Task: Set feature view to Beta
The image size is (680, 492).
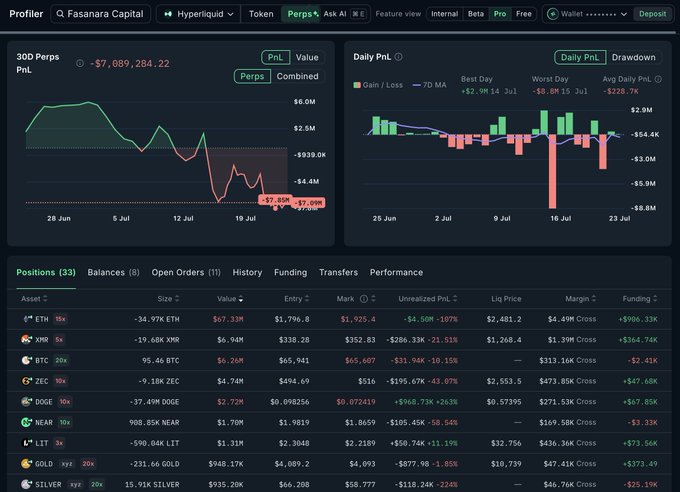Action: pos(476,14)
